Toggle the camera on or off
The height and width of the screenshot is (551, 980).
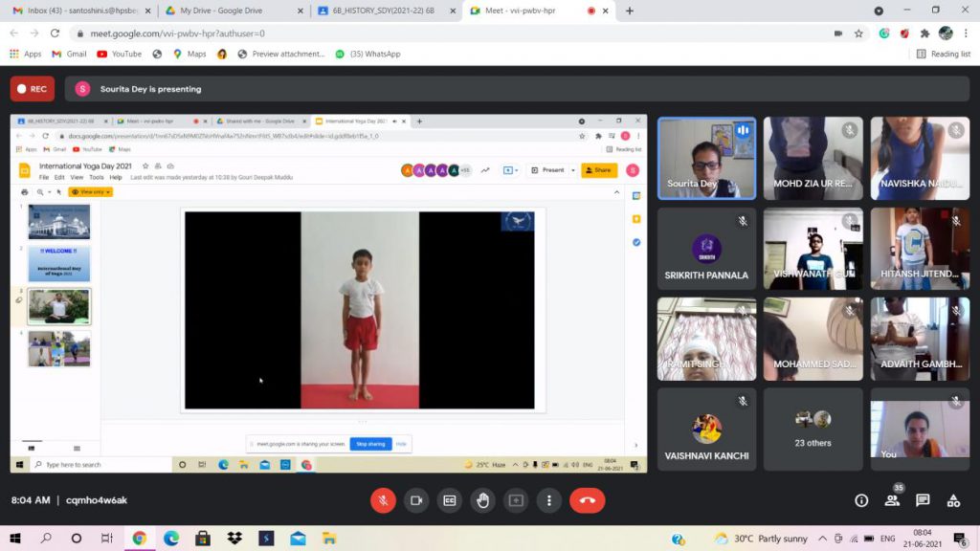pos(416,500)
